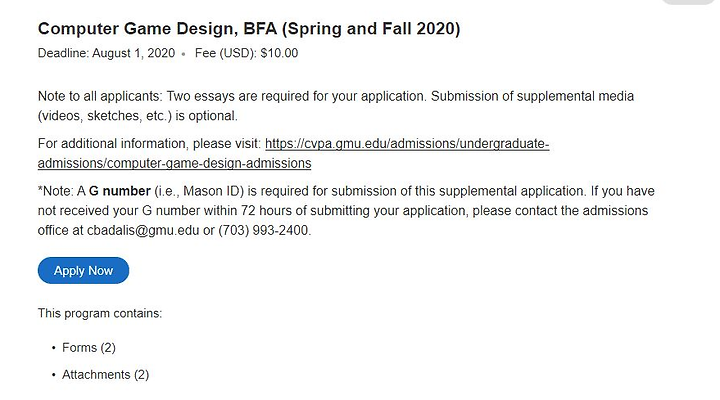Click the bold G number text
This screenshot has height=400, width=720.
(119, 191)
